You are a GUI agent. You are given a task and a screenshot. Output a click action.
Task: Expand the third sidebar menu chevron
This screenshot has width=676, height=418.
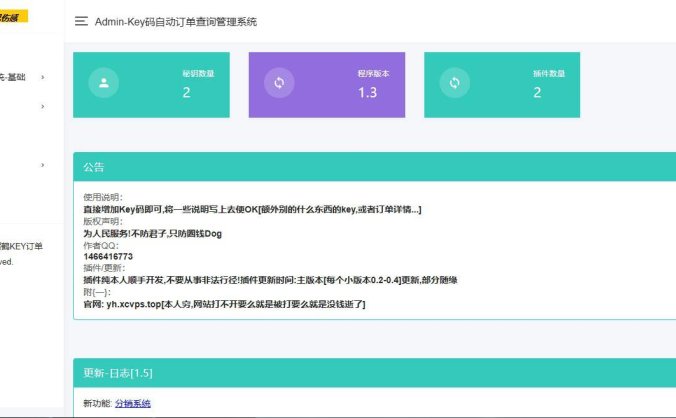(43, 165)
